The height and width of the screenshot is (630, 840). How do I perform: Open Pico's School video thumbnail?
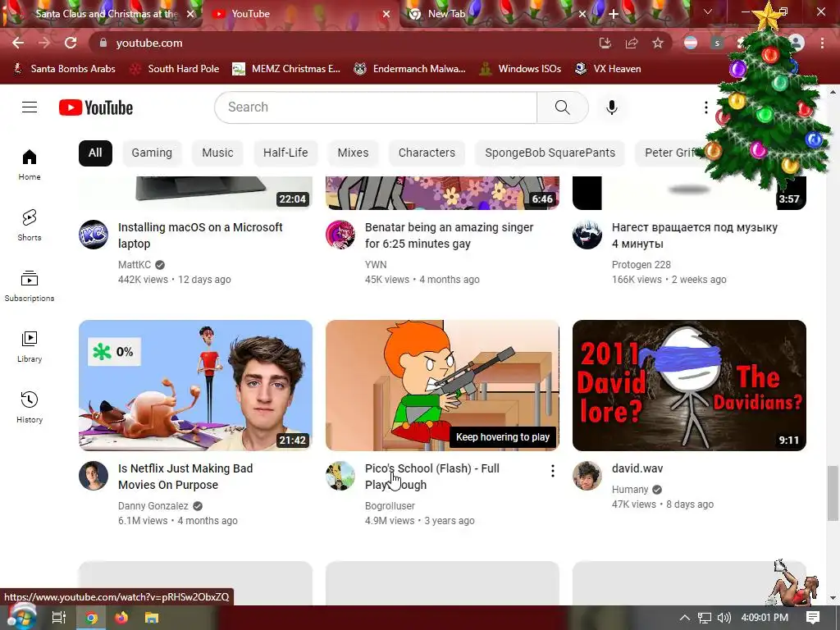tap(442, 386)
